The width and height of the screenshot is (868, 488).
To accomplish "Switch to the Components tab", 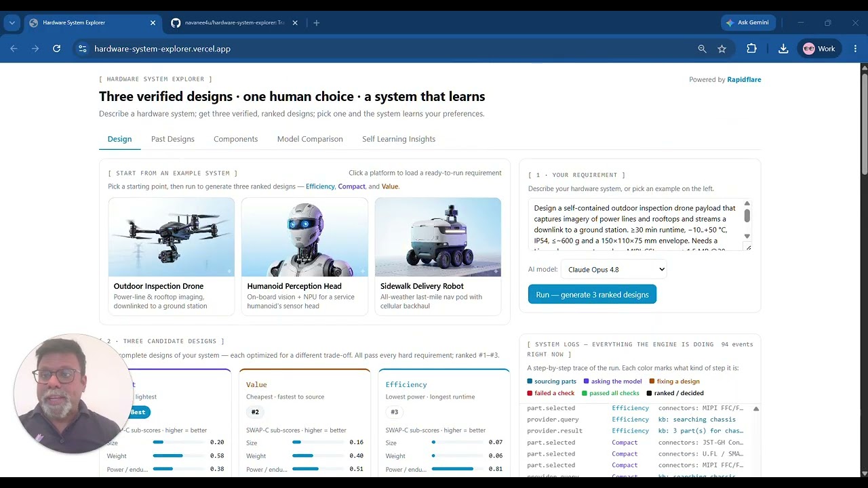I will [x=235, y=139].
